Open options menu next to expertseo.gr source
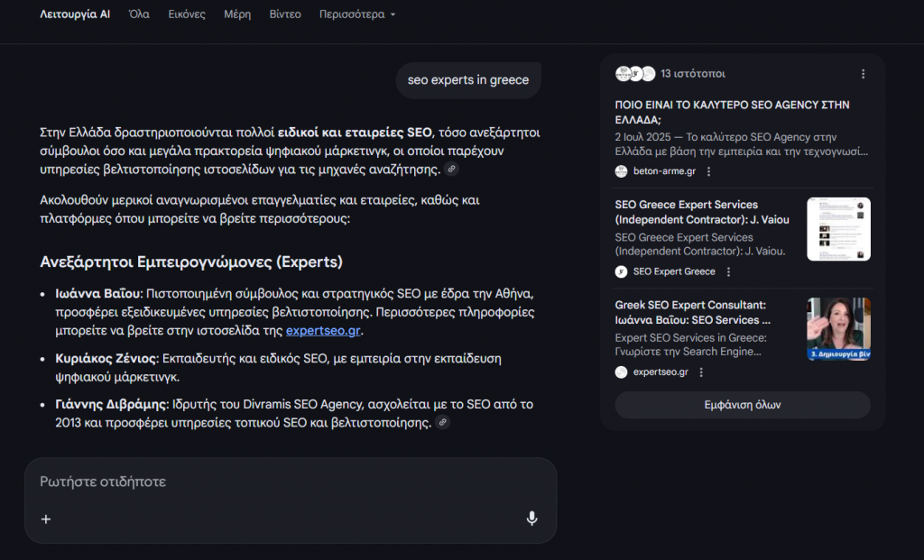The height and width of the screenshot is (560, 924). [701, 372]
